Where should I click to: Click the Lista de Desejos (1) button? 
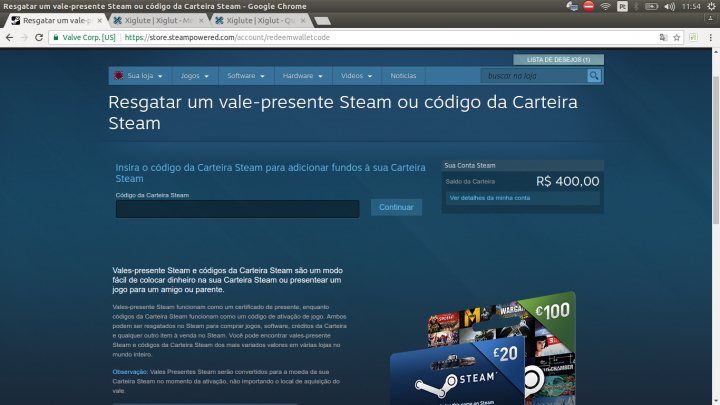click(x=558, y=60)
